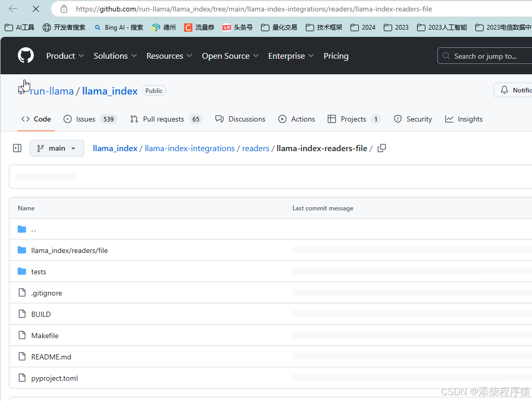532x401 pixels.
Task: Click the README.md file icon
Action: [22, 357]
